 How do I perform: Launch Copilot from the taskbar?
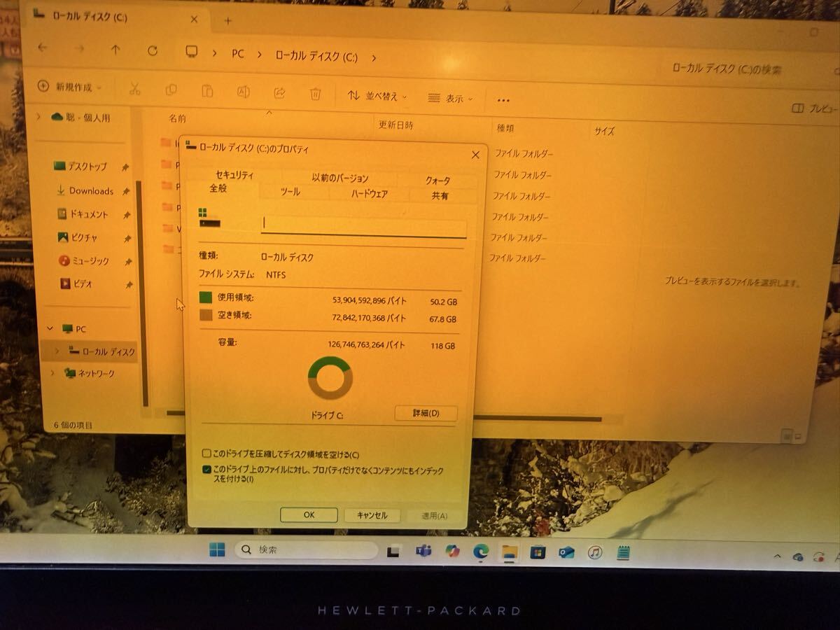click(452, 552)
